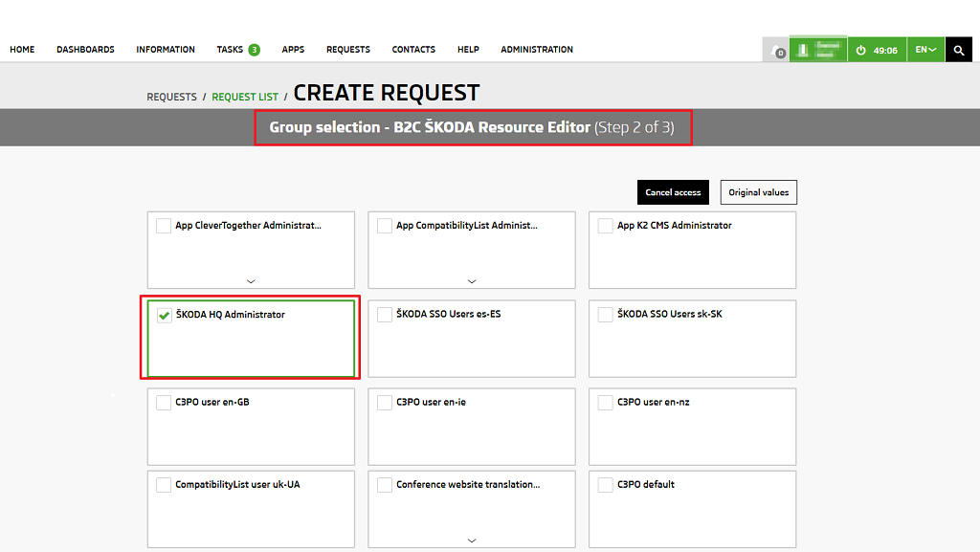Check C3PO user en-GB checkbox
This screenshot has width=980, height=552.
click(164, 402)
